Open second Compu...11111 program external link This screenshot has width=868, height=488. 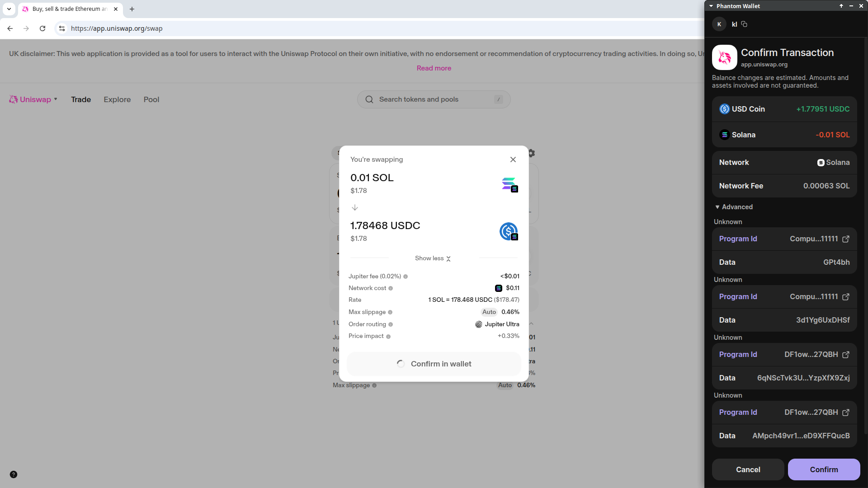tap(846, 297)
